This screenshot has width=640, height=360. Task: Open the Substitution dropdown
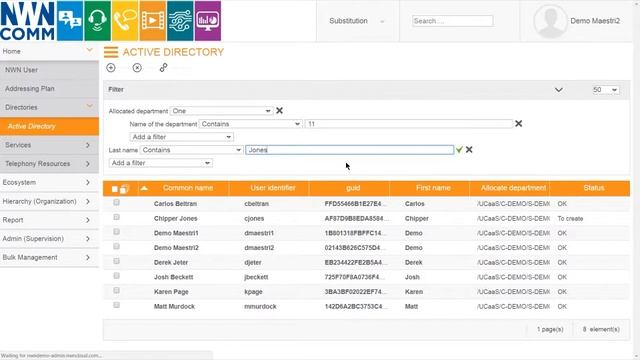coord(357,21)
